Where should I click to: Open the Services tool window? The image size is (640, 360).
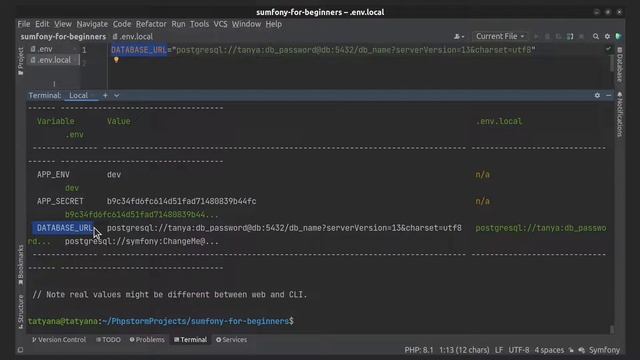tap(231, 340)
